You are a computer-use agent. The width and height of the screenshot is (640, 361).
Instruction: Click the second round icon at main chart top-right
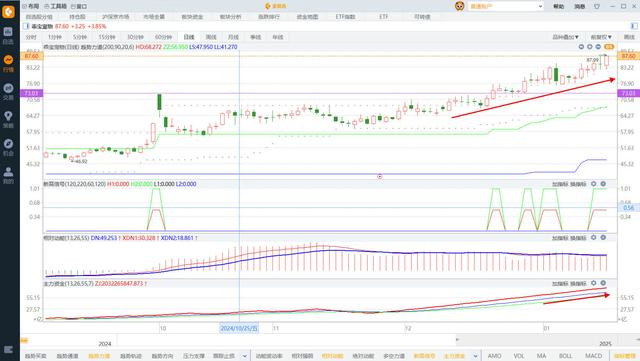tap(590, 47)
